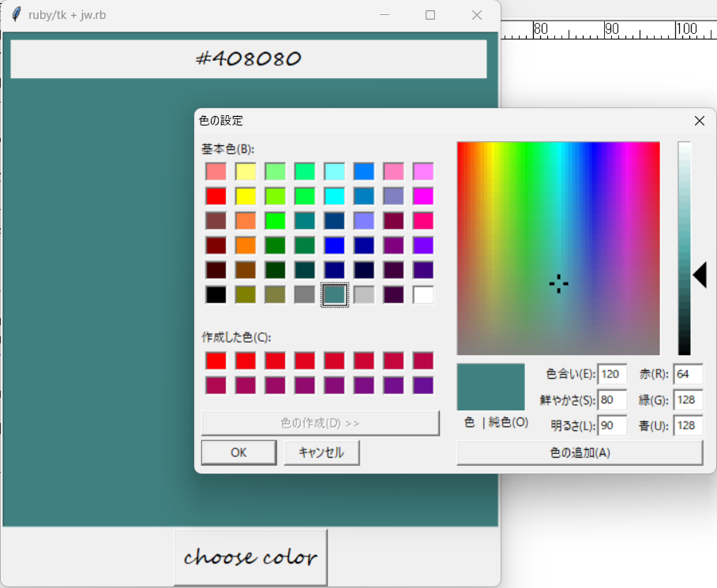Click the 色の作成(D) button
This screenshot has height=588, width=717.
(x=321, y=422)
